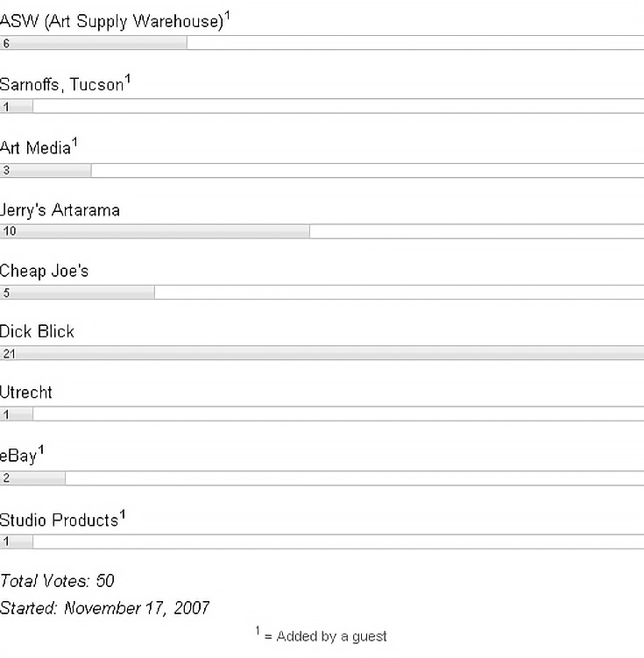
Task: Click the Utrecht poll option label
Action: [26, 393]
